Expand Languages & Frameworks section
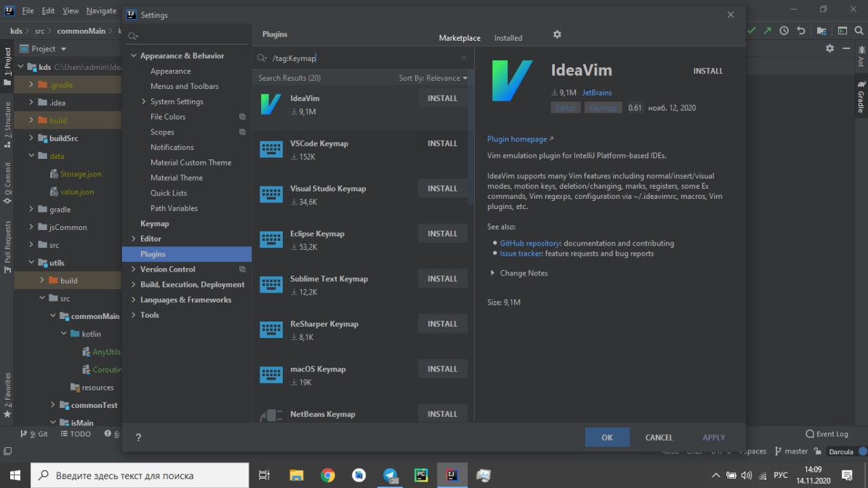This screenshot has width=868, height=488. (133, 300)
